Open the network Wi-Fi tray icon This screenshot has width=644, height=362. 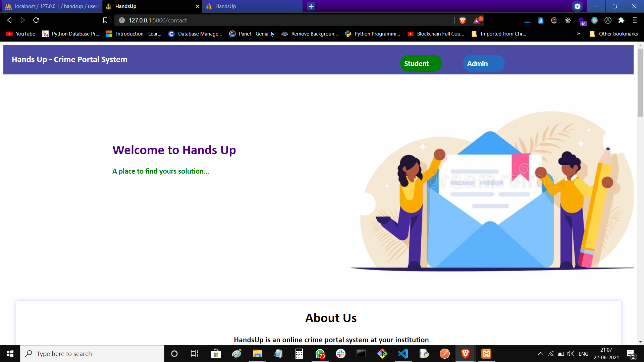click(551, 354)
